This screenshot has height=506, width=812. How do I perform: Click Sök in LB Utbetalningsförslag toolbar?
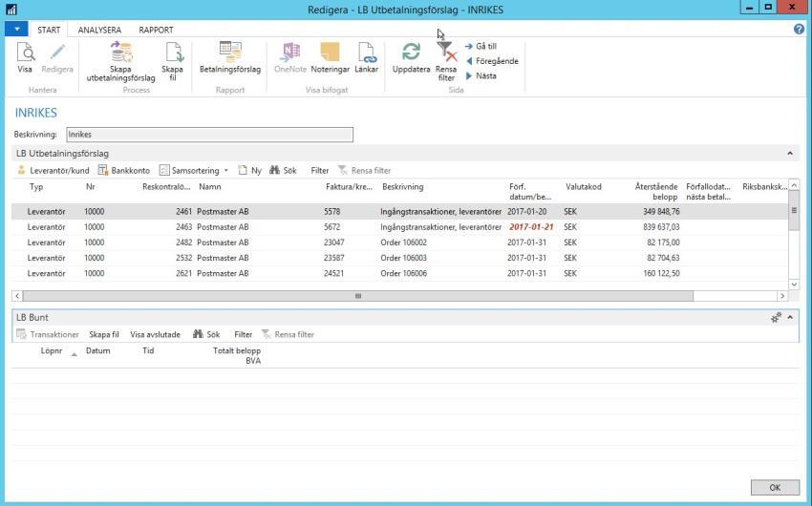[x=284, y=170]
